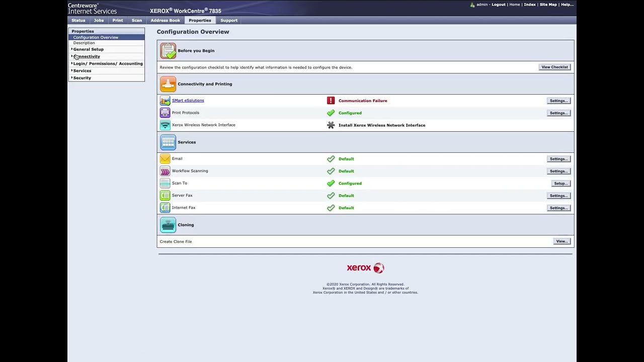
Task: Click the Services section icon
Action: (x=168, y=142)
